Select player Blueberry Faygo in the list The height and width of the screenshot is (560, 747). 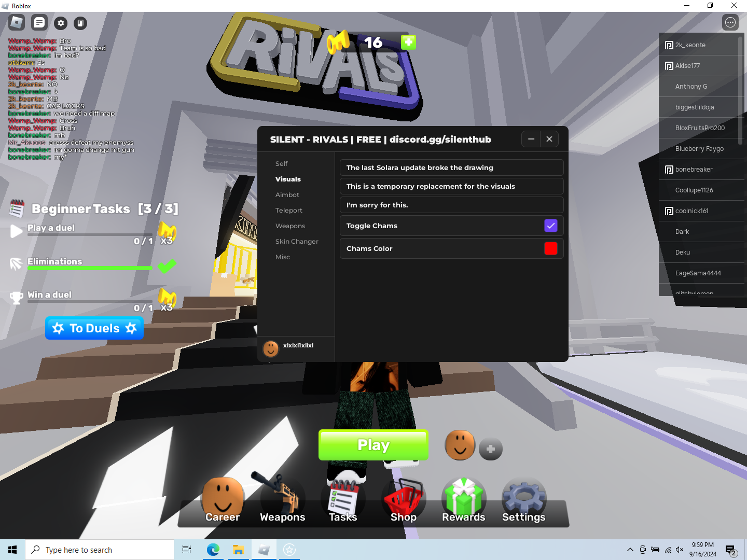[x=701, y=149]
